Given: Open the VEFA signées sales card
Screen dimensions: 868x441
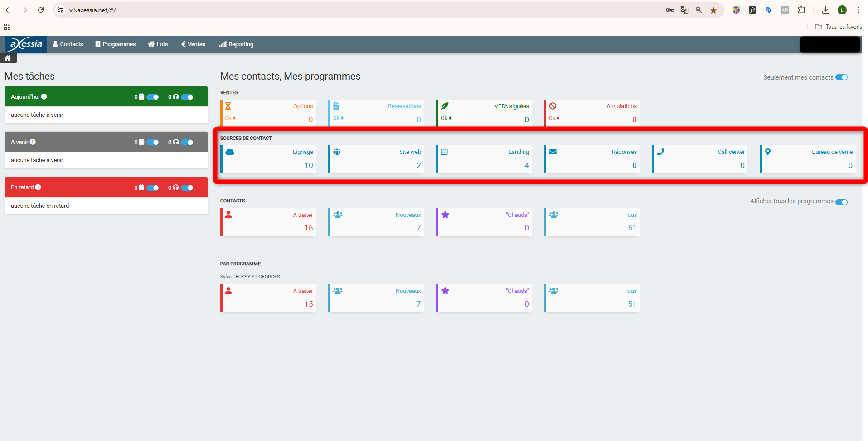Looking at the screenshot, I should pos(484,113).
